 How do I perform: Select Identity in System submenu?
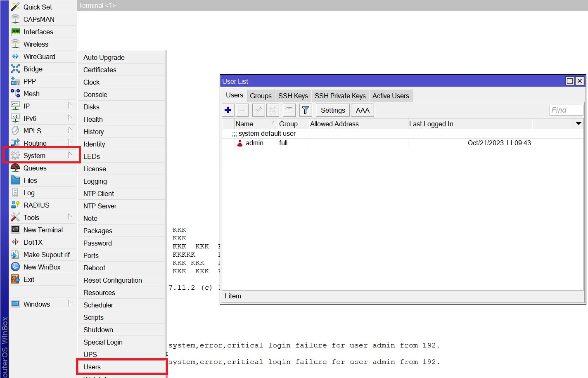tap(122, 144)
